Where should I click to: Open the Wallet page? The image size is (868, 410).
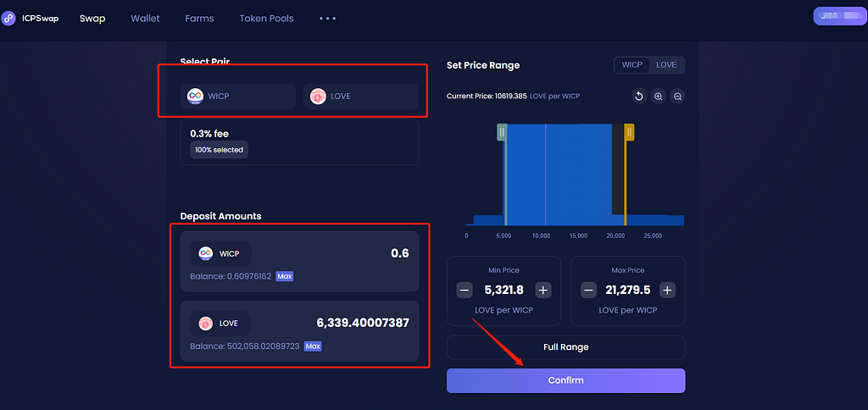[145, 19]
